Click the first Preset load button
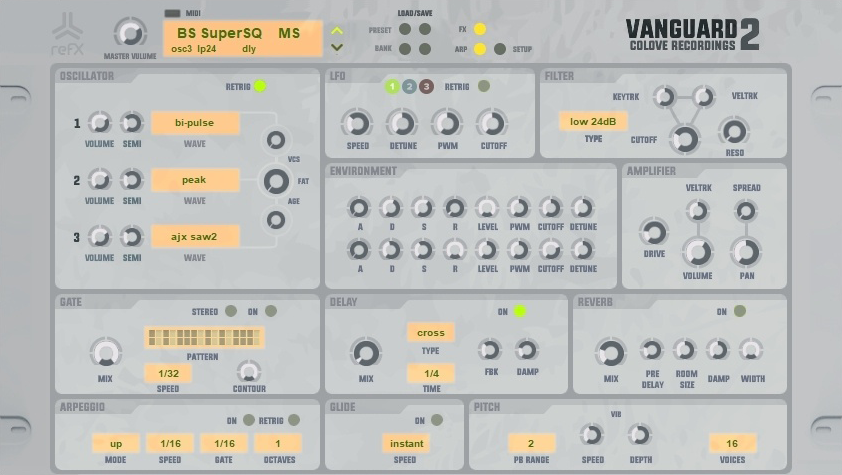The height and width of the screenshot is (475, 842). (405, 29)
